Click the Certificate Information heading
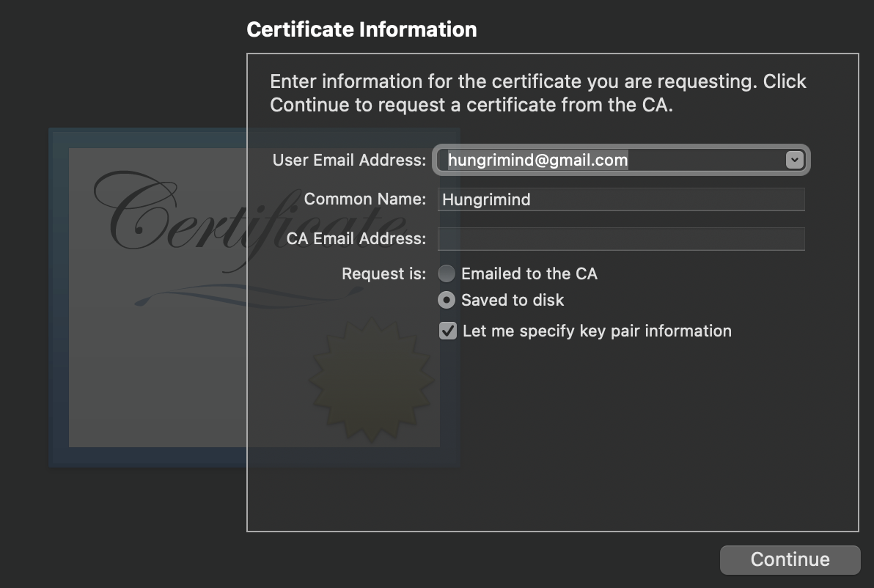The height and width of the screenshot is (588, 874). [x=361, y=29]
